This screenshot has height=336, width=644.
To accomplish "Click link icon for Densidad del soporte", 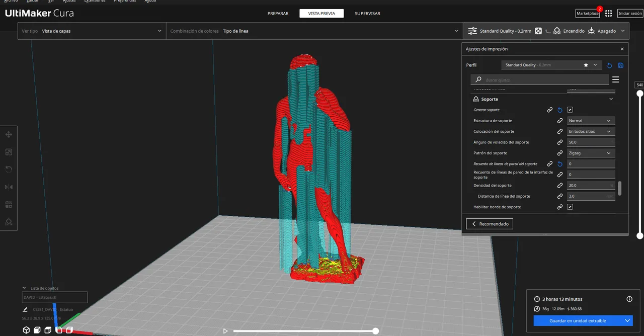I will click(x=560, y=186).
